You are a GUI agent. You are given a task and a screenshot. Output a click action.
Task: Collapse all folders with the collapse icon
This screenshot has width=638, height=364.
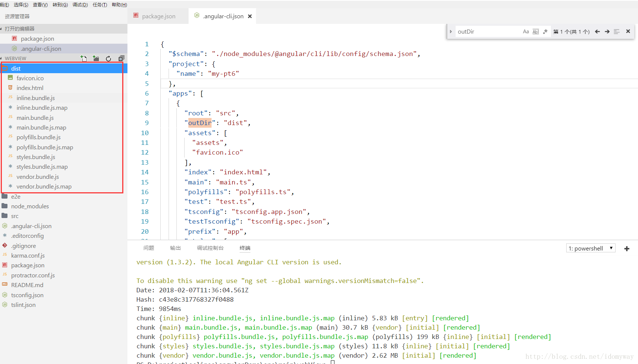[121, 58]
